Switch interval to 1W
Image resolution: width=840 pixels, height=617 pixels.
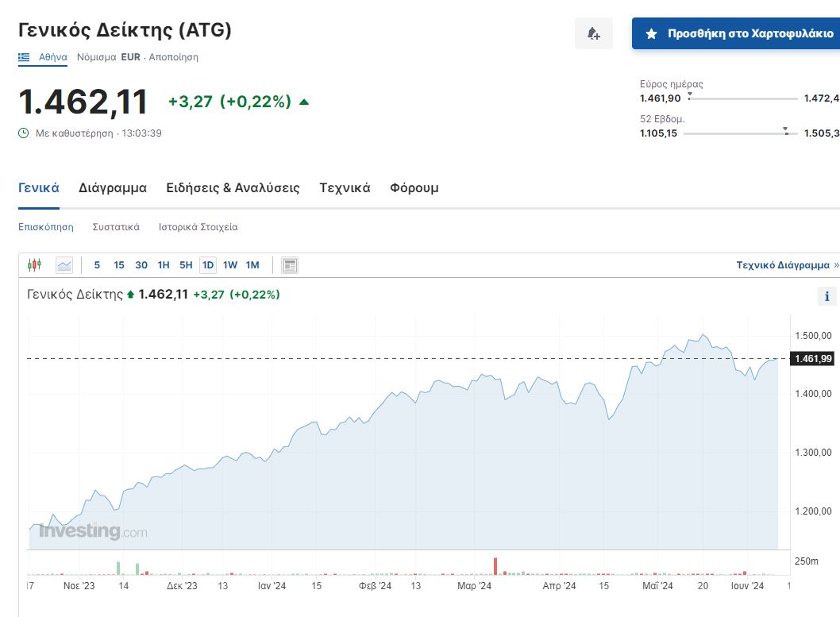point(230,265)
